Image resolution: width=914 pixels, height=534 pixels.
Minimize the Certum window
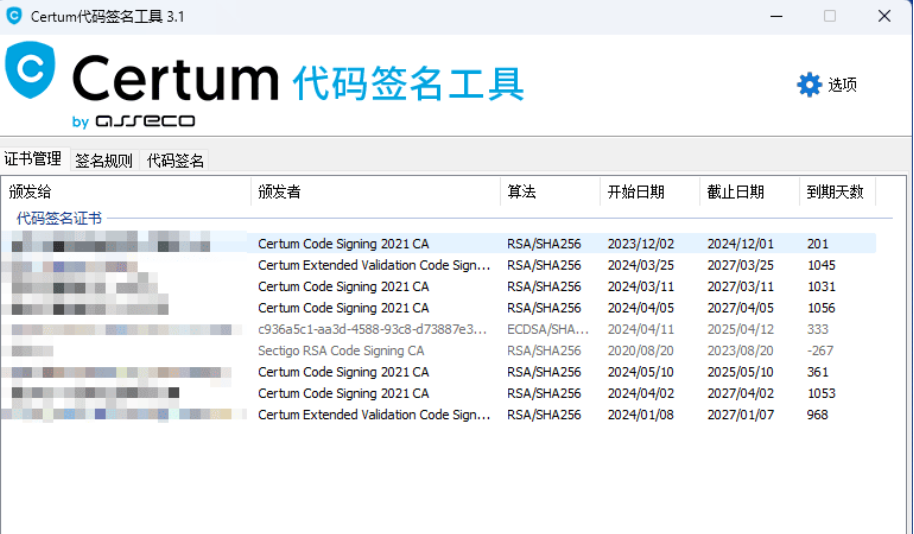[776, 16]
